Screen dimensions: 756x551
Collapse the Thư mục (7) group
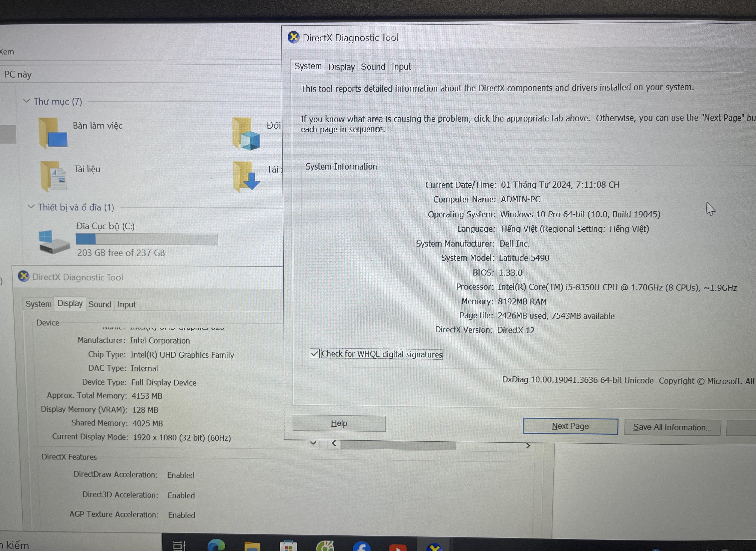[x=27, y=101]
